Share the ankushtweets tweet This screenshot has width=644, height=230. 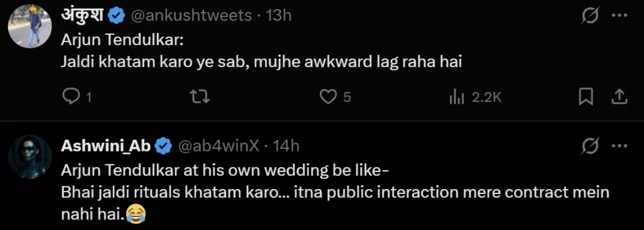(x=619, y=97)
